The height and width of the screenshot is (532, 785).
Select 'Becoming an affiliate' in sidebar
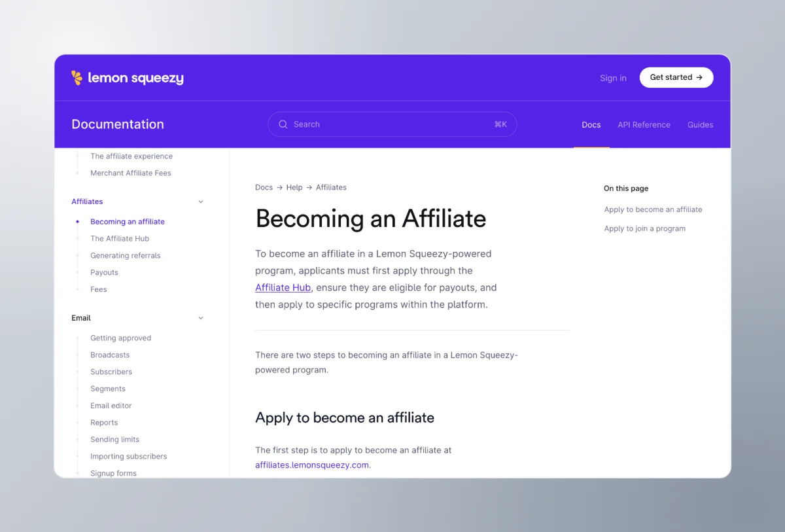pyautogui.click(x=128, y=222)
